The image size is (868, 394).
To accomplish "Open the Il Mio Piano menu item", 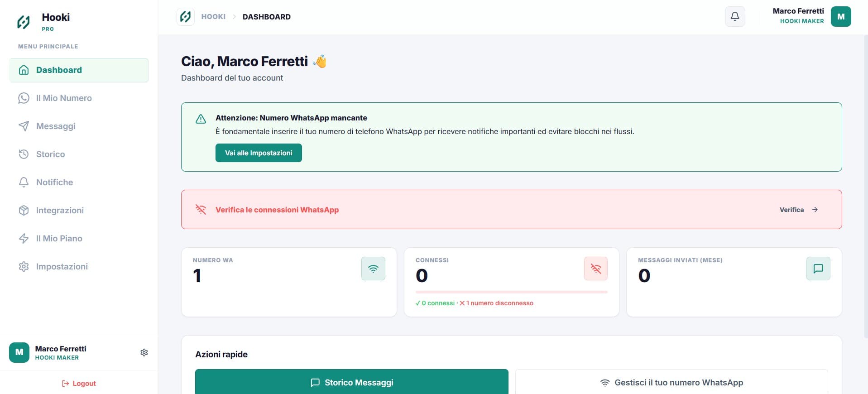I will pos(79,239).
